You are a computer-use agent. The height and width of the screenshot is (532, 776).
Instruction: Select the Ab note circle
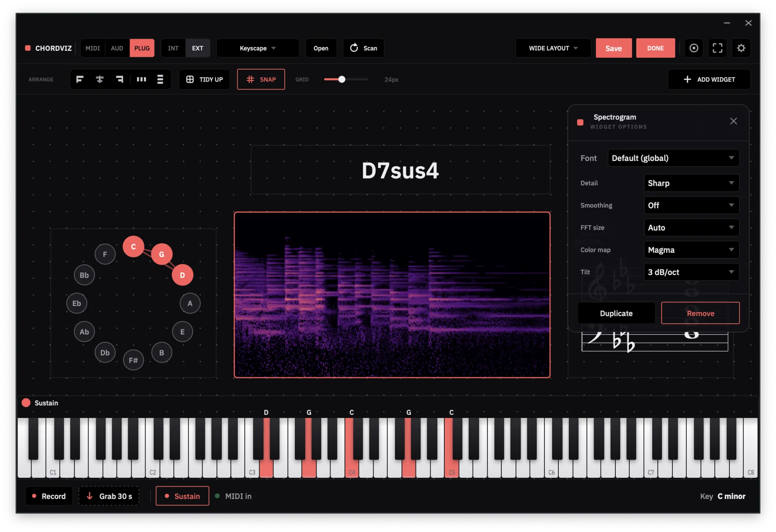pyautogui.click(x=84, y=332)
